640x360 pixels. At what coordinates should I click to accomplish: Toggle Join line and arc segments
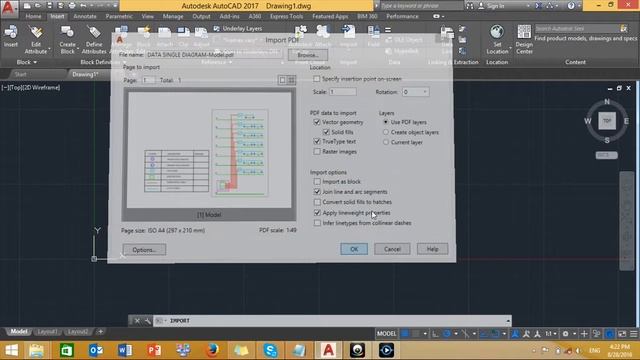[317, 191]
